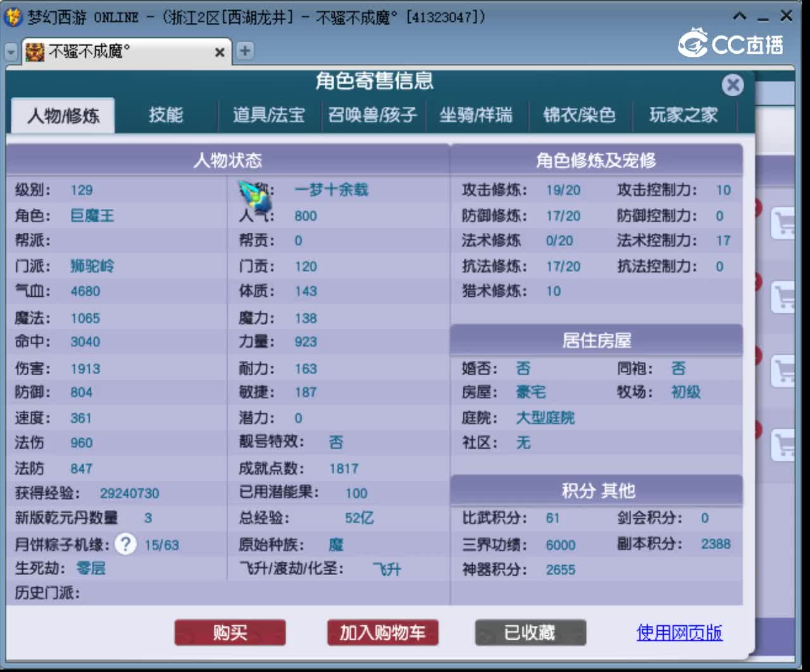Click the 原始种族 value 魔
This screenshot has width=810, height=672.
[x=336, y=545]
